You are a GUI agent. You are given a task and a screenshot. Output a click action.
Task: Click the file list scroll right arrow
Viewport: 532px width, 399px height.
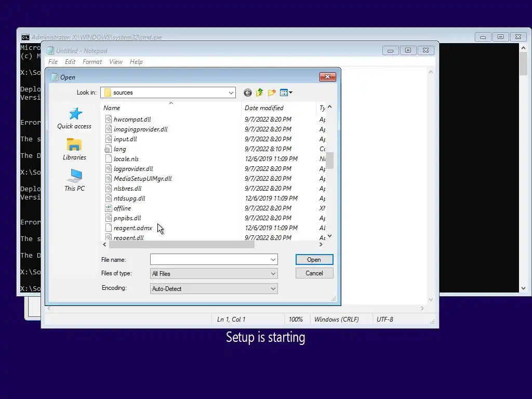pyautogui.click(x=321, y=245)
